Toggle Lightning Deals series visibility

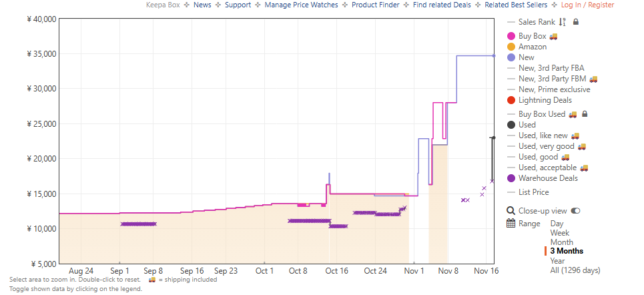[545, 100]
